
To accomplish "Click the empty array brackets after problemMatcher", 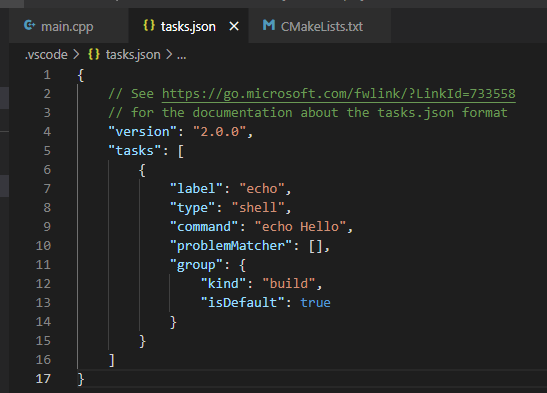I will tap(316, 246).
